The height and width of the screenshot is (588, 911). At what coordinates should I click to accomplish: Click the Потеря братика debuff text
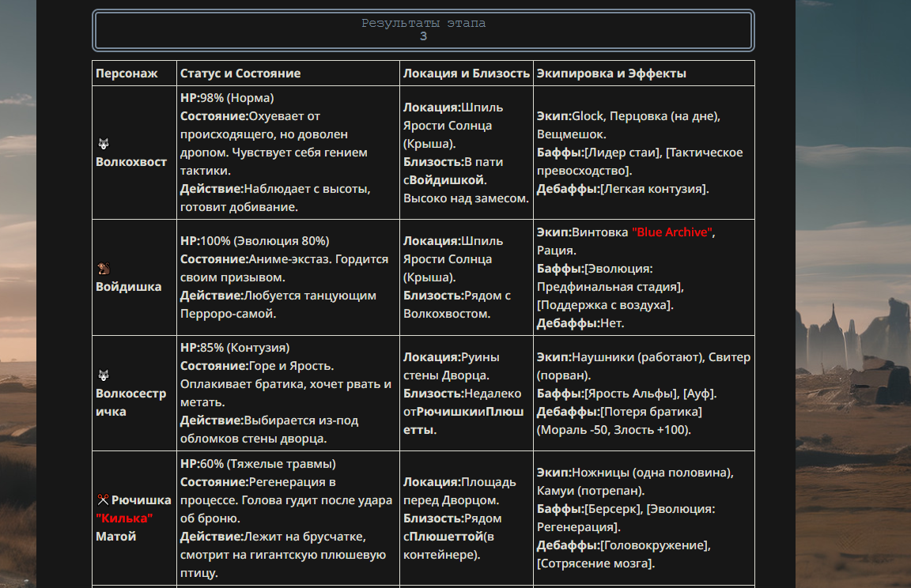pyautogui.click(x=651, y=412)
